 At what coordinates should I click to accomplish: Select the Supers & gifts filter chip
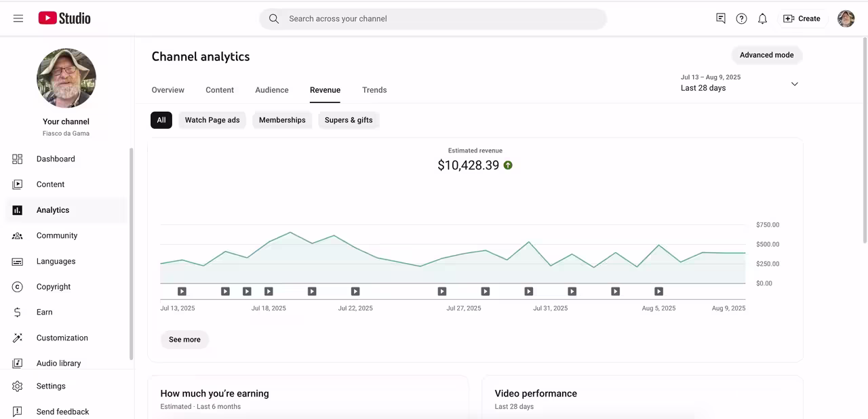point(349,120)
